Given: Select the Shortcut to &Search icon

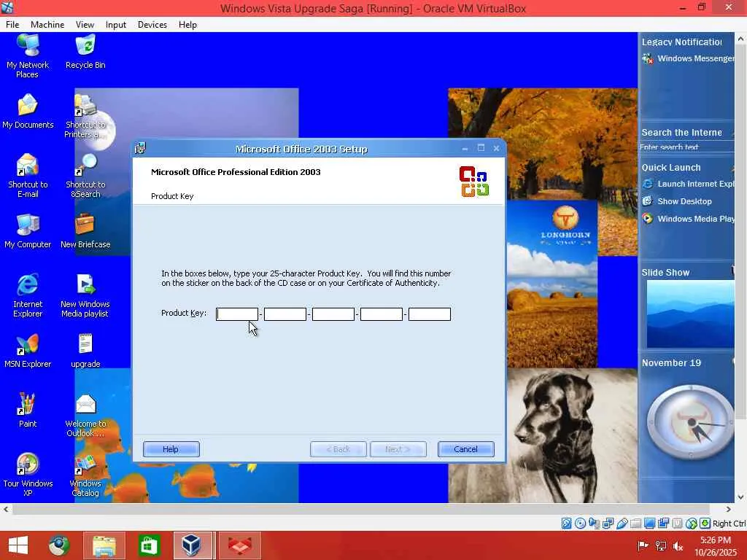Looking at the screenshot, I should [x=85, y=176].
